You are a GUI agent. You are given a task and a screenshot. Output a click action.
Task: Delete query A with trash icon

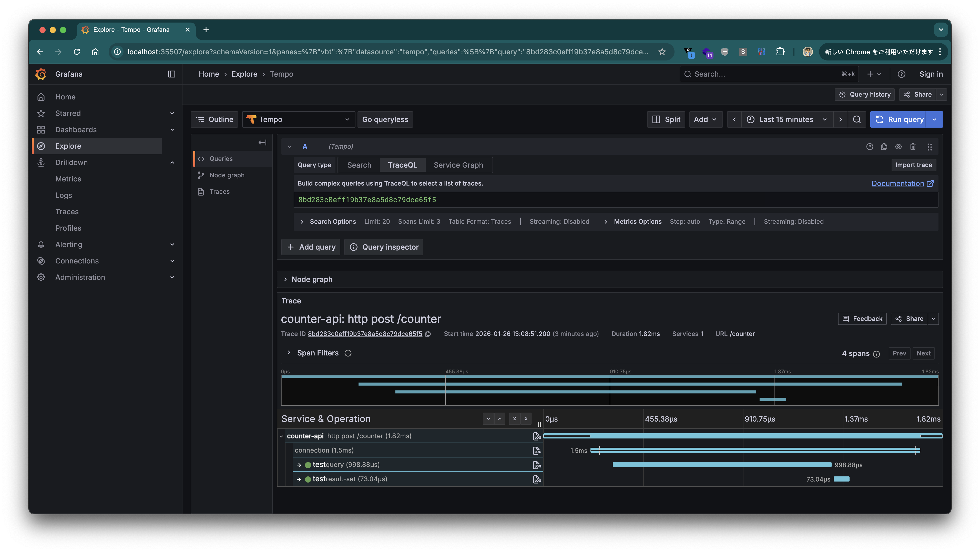tap(913, 147)
